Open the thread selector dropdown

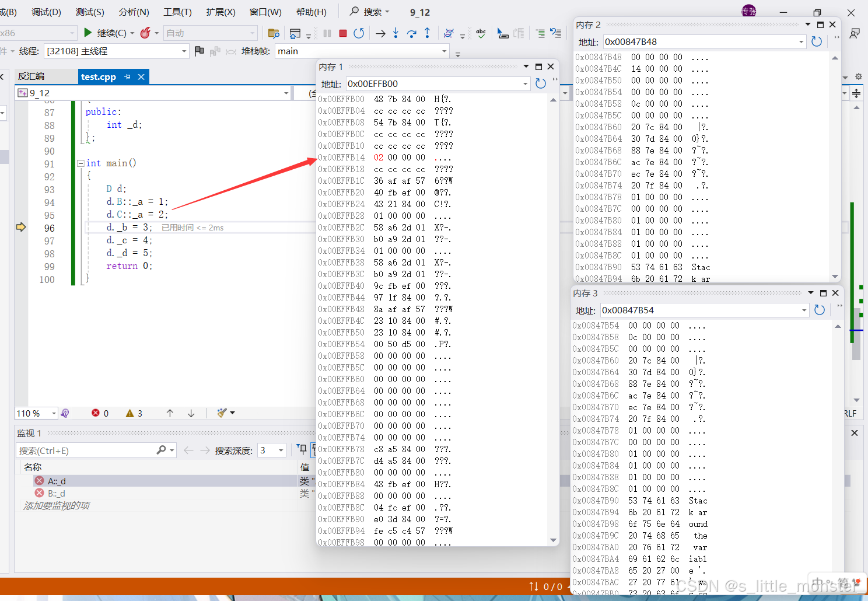[x=184, y=51]
